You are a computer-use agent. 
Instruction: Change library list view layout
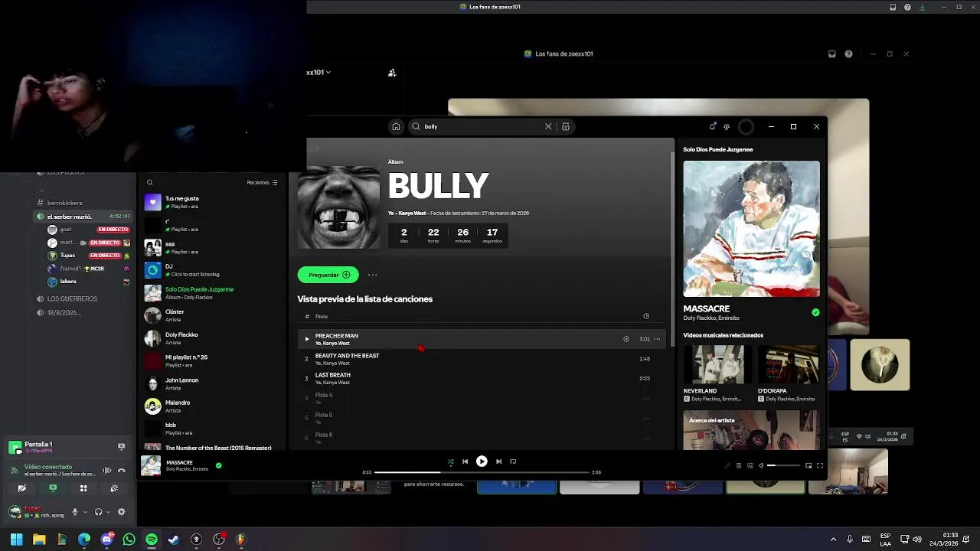[275, 182]
